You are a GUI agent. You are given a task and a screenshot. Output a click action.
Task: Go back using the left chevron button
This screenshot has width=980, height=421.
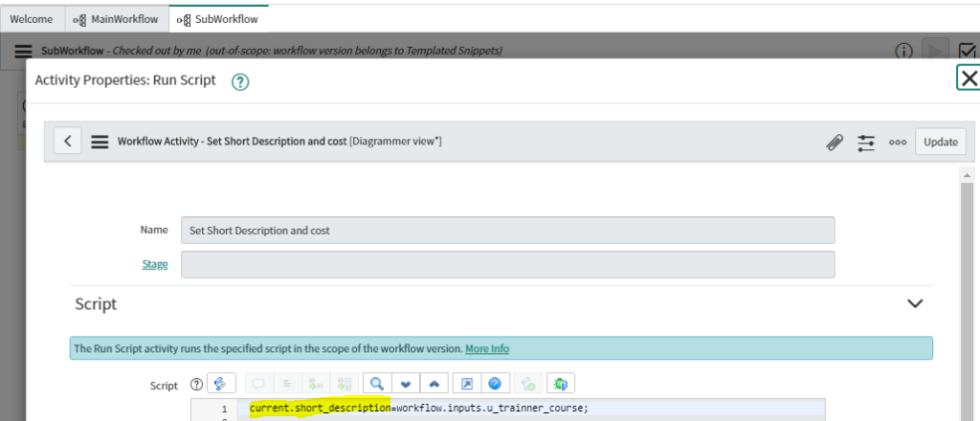coord(68,142)
